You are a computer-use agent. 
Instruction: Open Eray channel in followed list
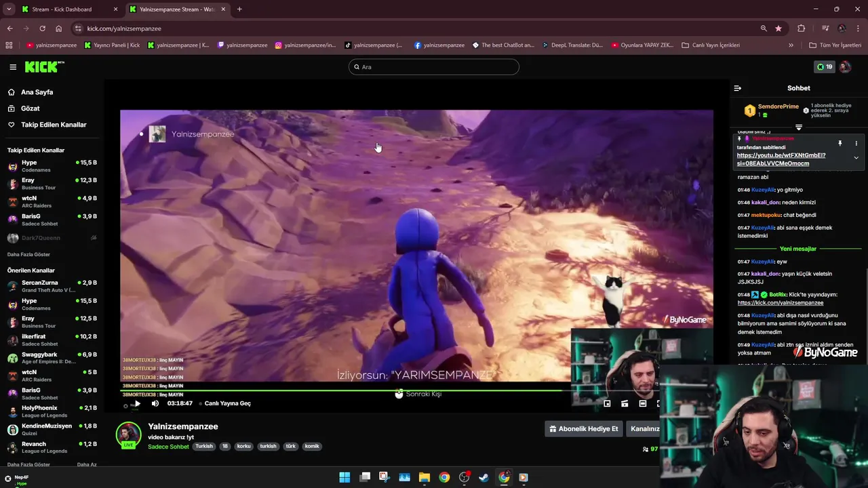point(52,184)
